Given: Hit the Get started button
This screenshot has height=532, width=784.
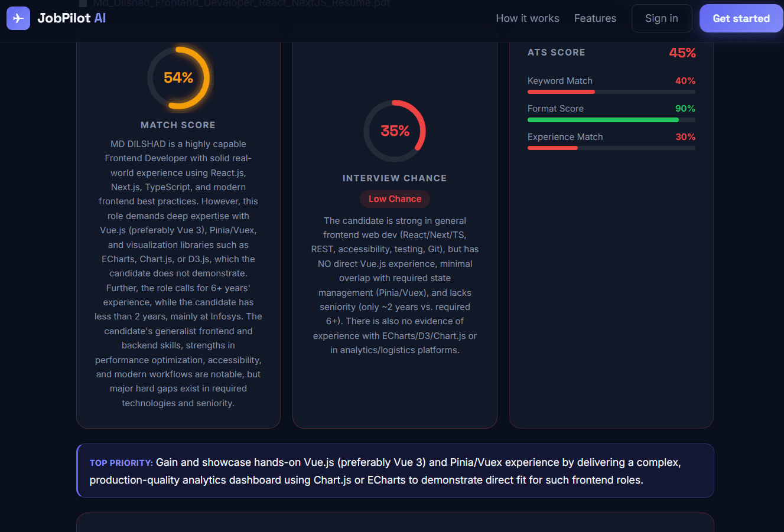Looking at the screenshot, I should pos(741,18).
